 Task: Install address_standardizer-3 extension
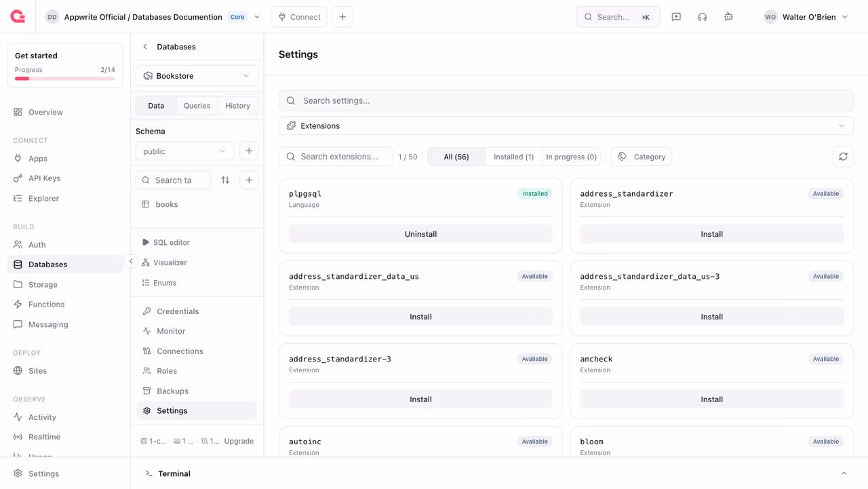click(420, 399)
